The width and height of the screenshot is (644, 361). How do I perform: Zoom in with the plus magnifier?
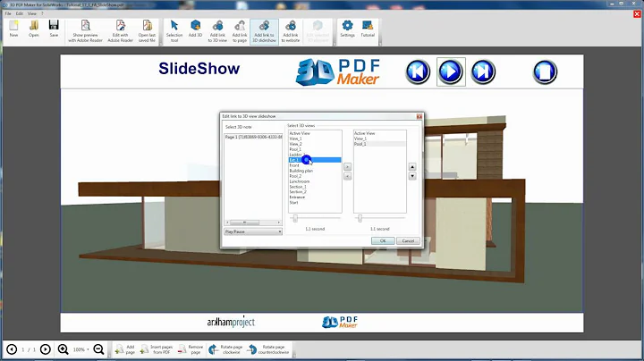point(63,349)
